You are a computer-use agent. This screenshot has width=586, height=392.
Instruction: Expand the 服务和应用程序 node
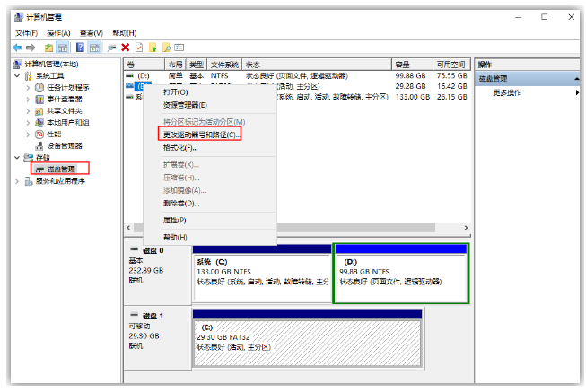click(x=17, y=180)
